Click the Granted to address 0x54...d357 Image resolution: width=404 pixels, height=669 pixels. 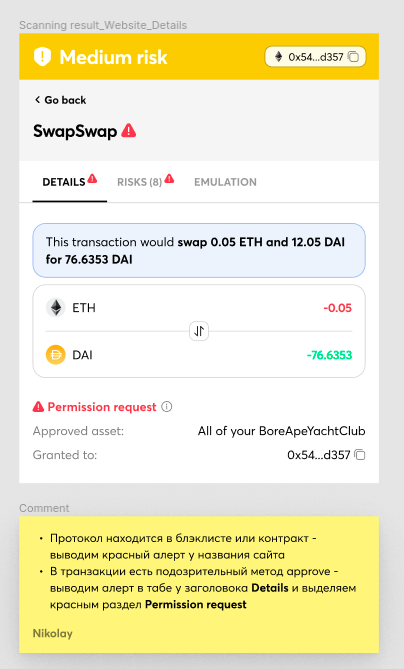(x=319, y=455)
